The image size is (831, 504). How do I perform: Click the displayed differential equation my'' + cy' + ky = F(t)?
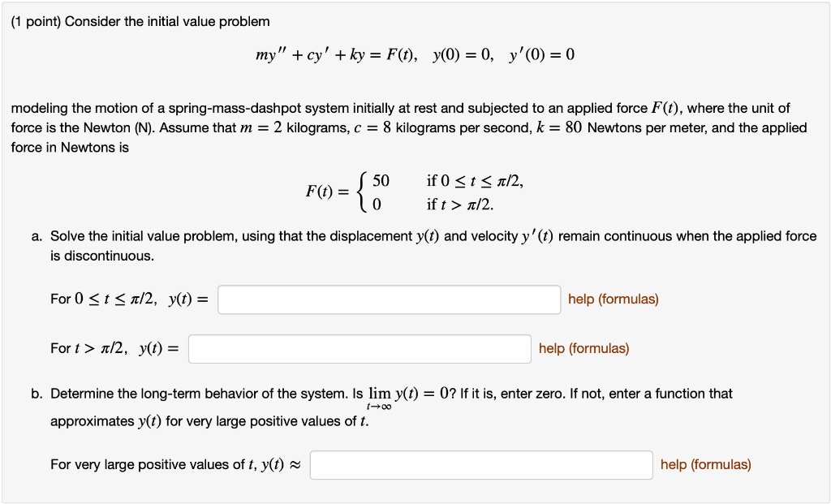click(415, 54)
